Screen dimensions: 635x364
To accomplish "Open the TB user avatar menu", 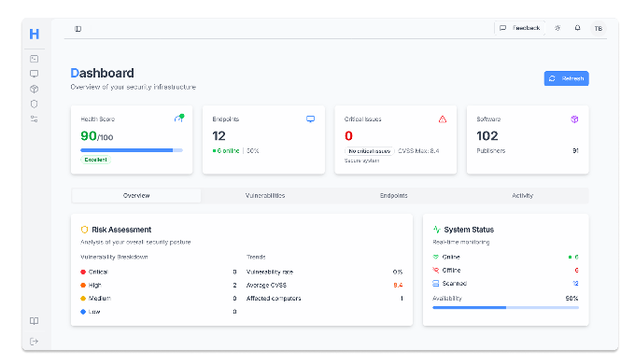I will (x=599, y=28).
